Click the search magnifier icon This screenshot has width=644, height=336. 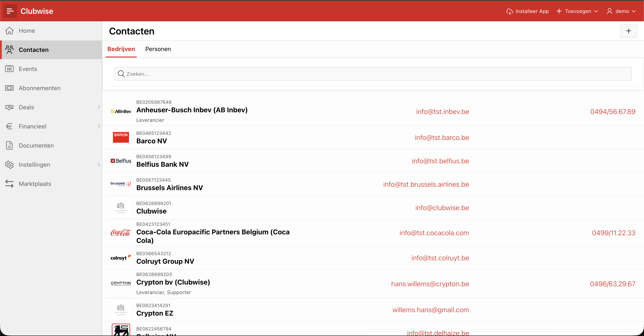[x=121, y=74]
